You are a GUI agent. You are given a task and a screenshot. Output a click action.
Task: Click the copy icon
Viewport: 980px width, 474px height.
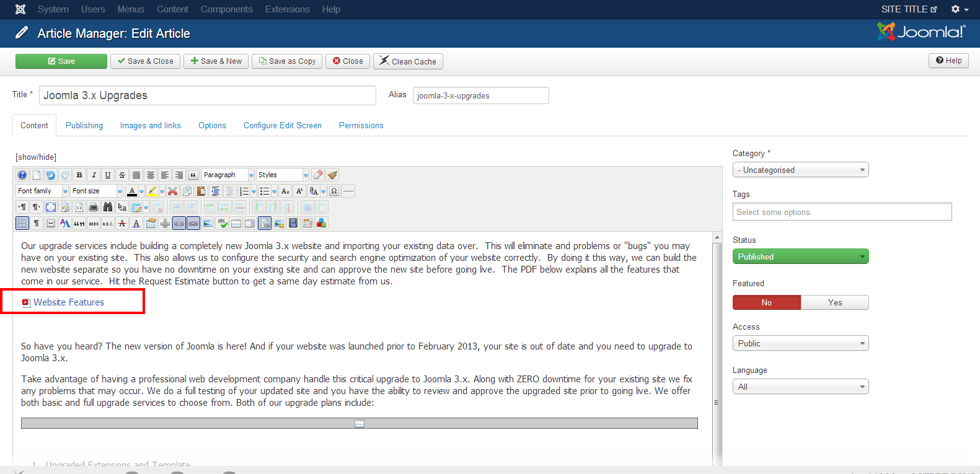(x=187, y=191)
